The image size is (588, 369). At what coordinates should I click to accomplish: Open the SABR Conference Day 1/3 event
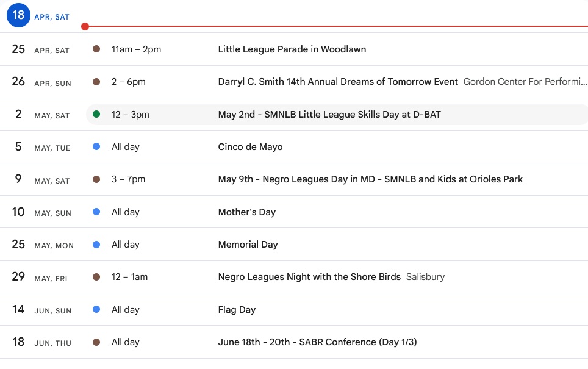pos(317,342)
